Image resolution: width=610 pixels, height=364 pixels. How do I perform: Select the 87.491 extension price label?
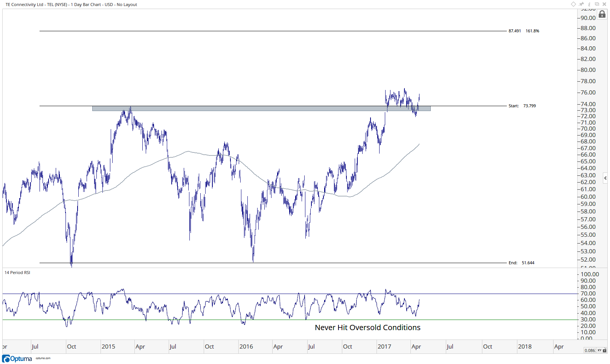(x=515, y=31)
